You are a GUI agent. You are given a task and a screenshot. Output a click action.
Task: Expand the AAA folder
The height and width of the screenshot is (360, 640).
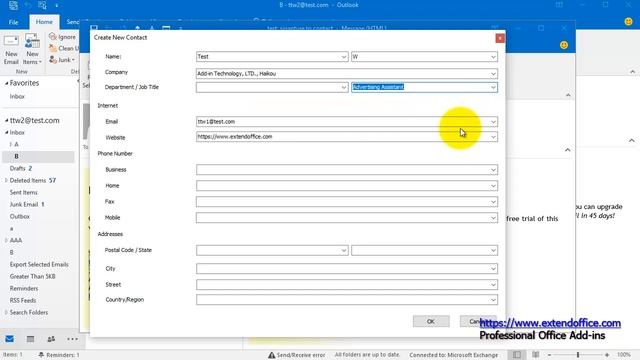point(6,240)
